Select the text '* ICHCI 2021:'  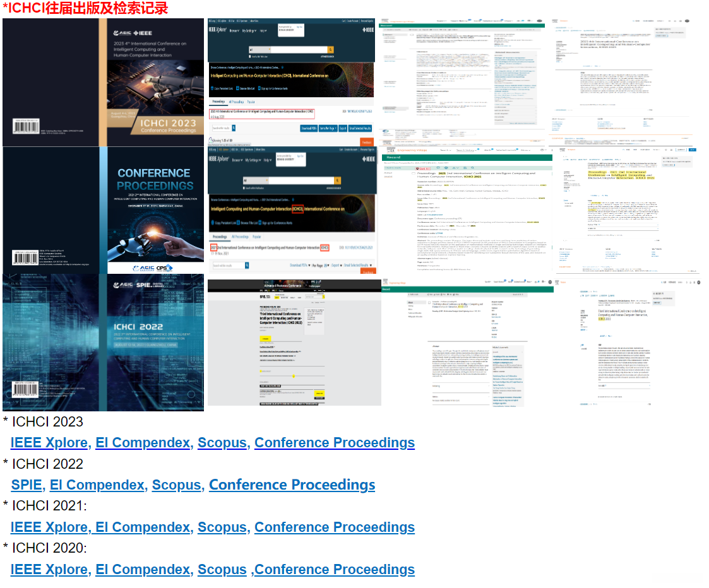pos(45,506)
